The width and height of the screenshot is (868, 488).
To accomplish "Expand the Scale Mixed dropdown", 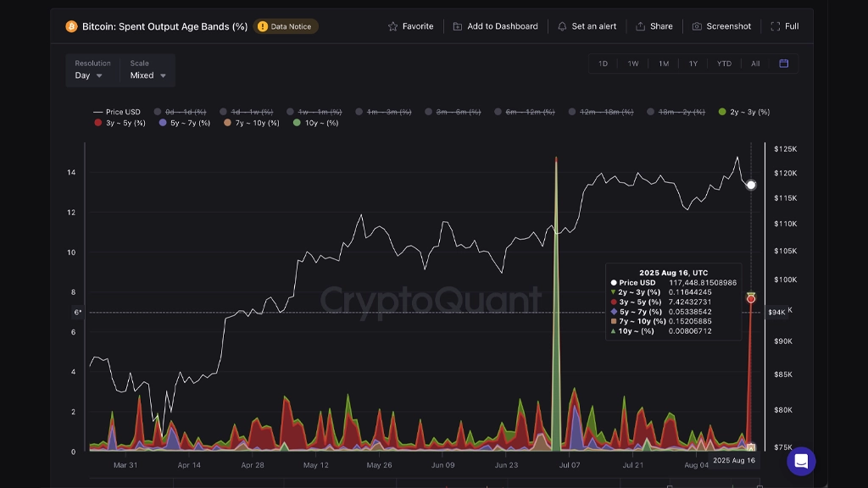I will [x=147, y=75].
